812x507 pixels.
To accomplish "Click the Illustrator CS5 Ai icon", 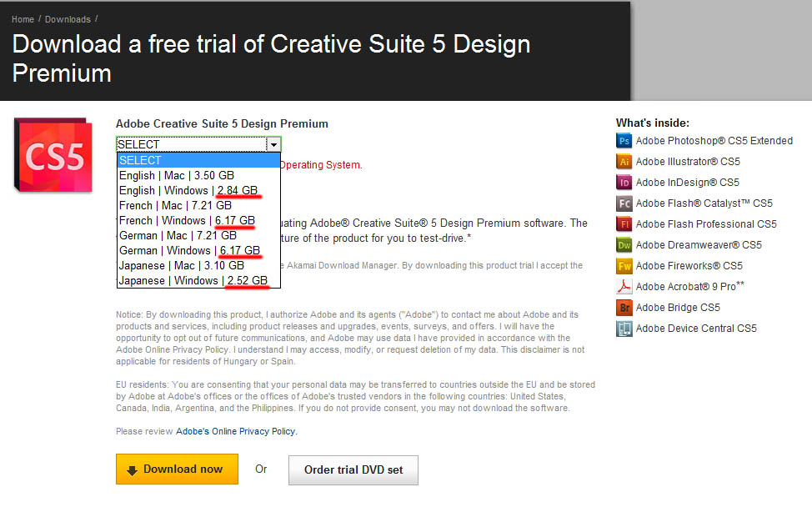I will (x=624, y=162).
